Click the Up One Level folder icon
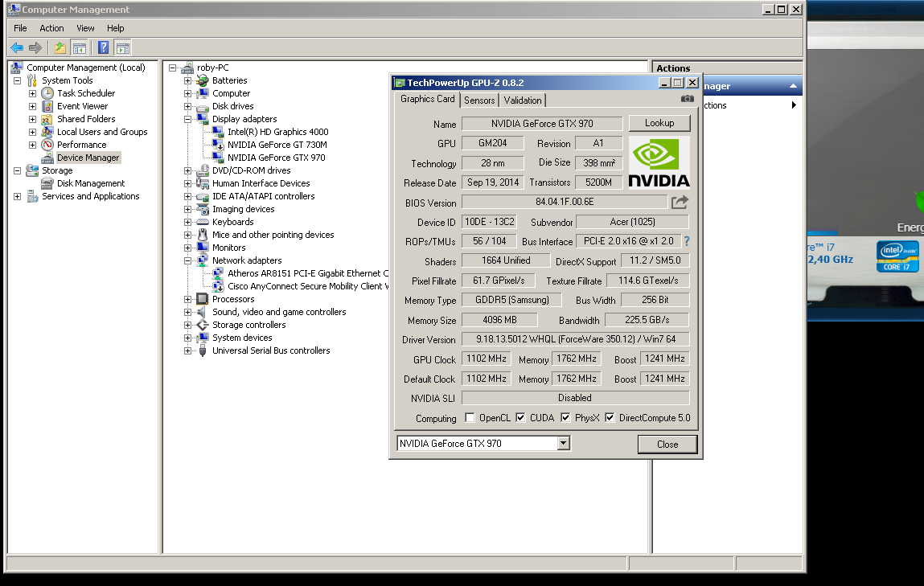 [x=60, y=47]
